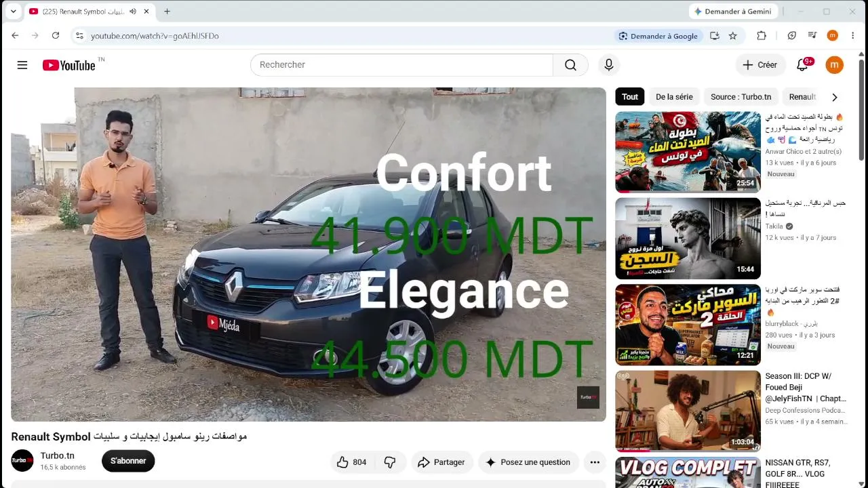The height and width of the screenshot is (488, 868).
Task: Open the more actions ellipsis below video
Action: pyautogui.click(x=595, y=462)
